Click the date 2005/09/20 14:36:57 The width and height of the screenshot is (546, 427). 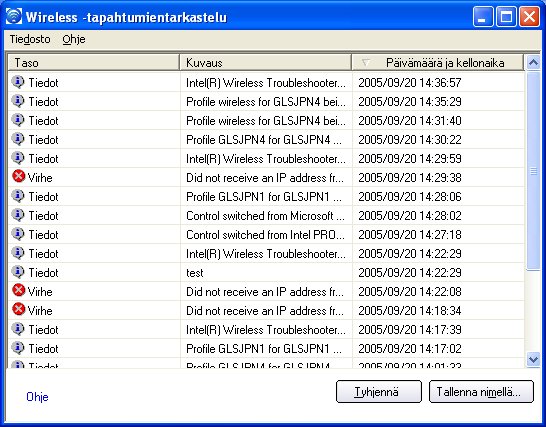[410, 83]
